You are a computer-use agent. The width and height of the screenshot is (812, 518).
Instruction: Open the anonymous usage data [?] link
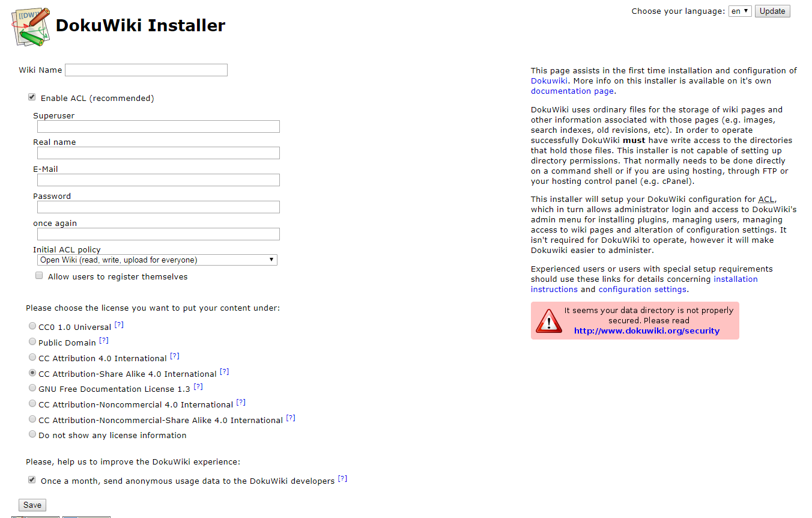coord(342,479)
